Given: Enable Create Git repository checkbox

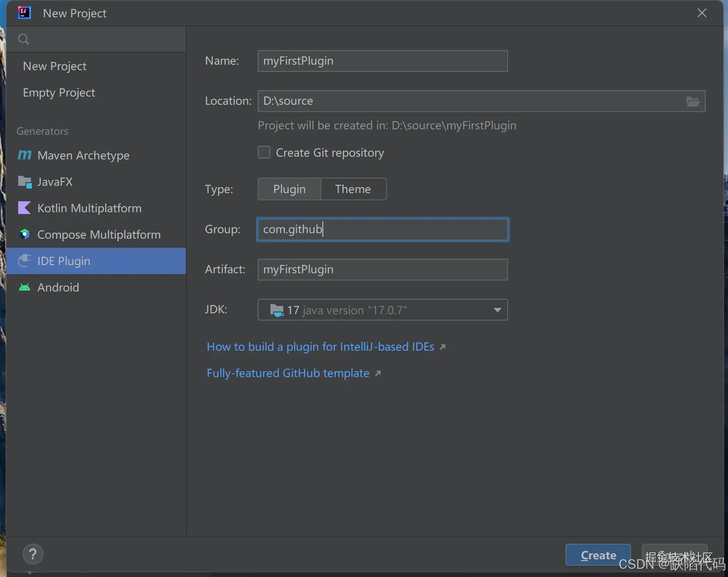Looking at the screenshot, I should [264, 152].
